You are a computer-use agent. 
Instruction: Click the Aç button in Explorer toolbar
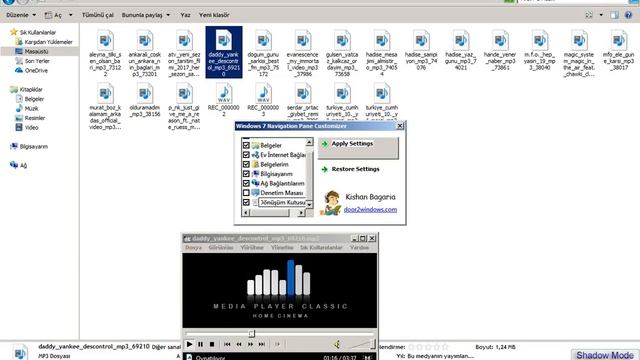click(53, 15)
